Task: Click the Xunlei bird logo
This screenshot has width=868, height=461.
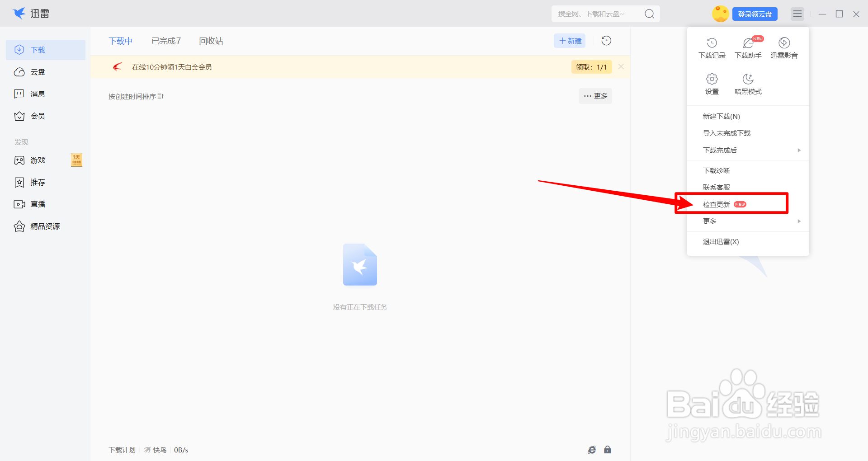Action: coord(19,13)
